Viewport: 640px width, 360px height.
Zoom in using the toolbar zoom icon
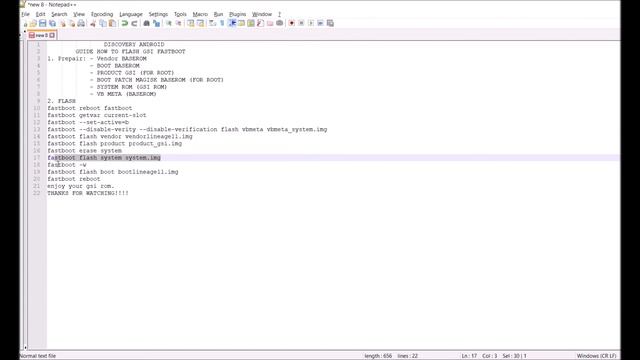click(x=169, y=23)
